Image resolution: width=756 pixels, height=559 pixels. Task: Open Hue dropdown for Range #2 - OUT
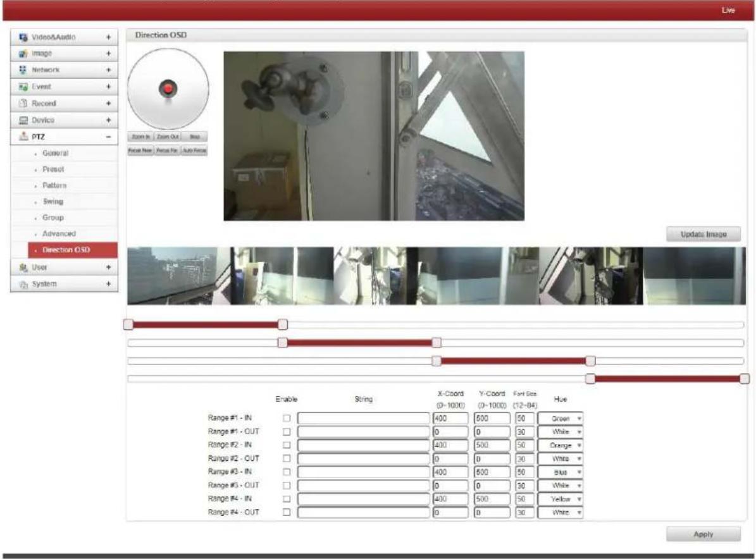[561, 458]
